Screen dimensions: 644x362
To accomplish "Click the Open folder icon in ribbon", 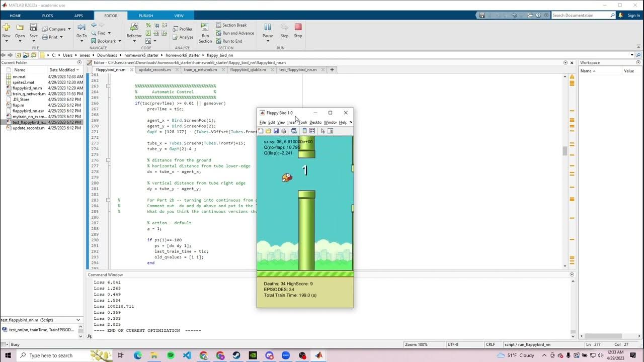I will click(20, 27).
